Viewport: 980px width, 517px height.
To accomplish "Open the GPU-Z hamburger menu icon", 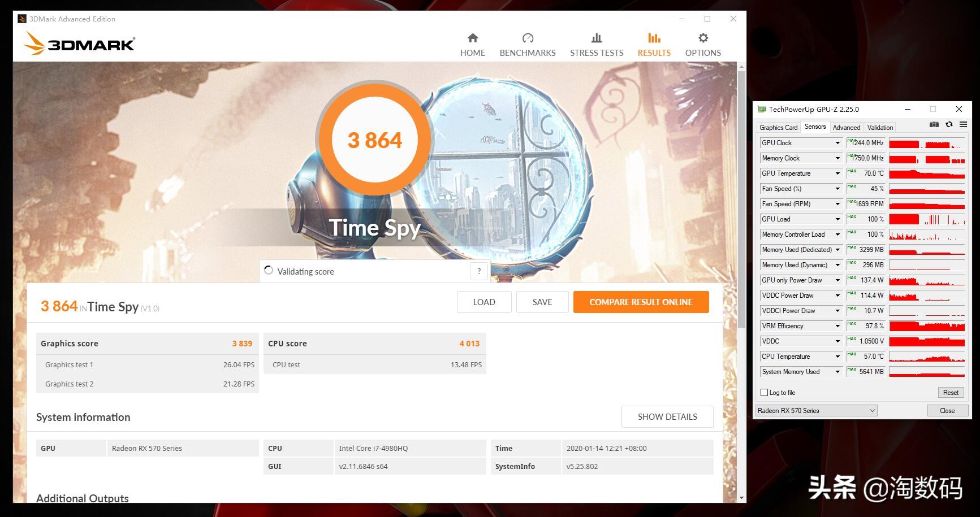I will tap(963, 124).
